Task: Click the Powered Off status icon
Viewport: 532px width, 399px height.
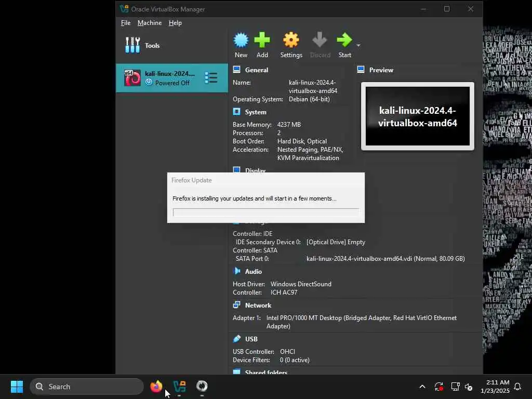Action: coord(149,82)
